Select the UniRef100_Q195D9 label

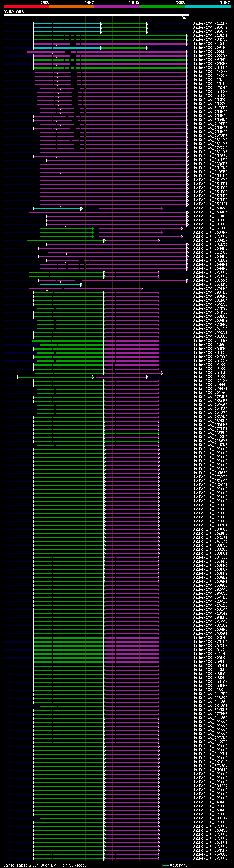click(210, 124)
